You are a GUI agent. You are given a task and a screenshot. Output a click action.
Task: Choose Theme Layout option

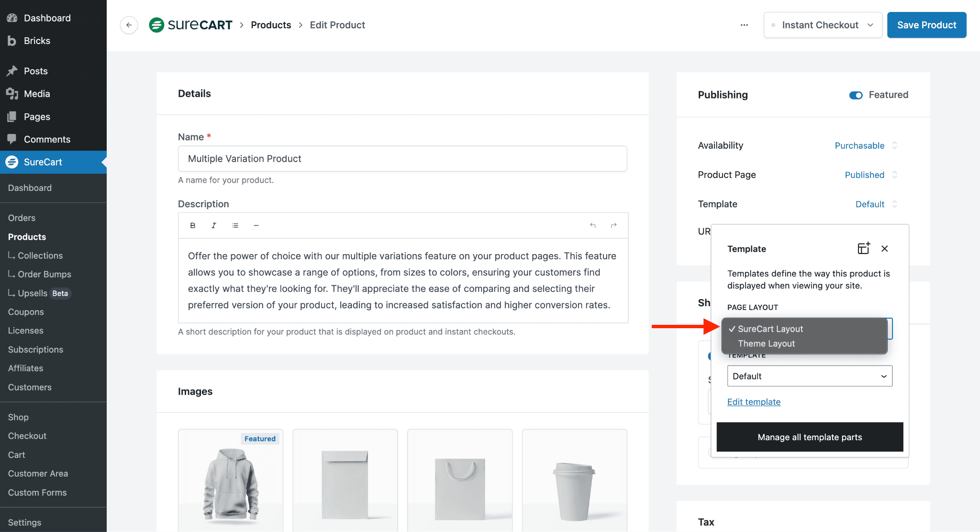click(x=766, y=344)
